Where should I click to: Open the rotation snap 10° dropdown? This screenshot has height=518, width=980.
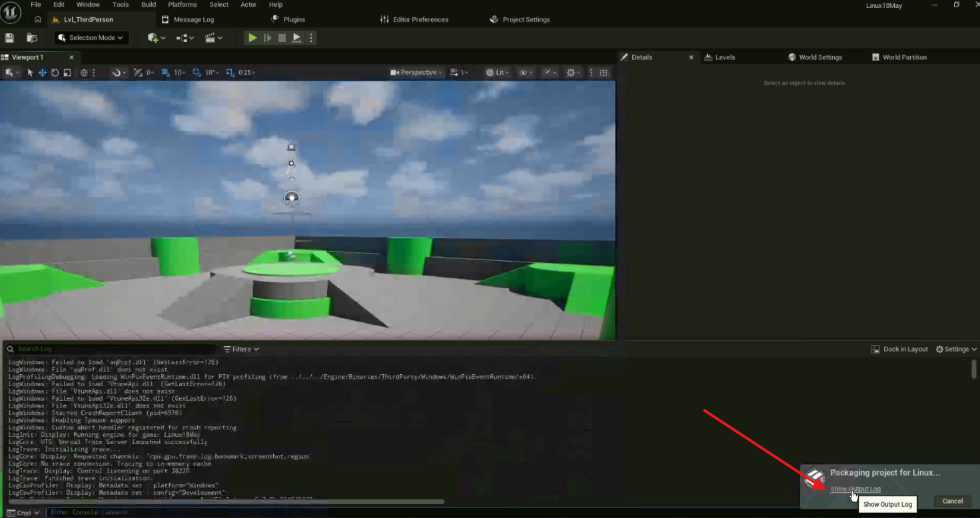[212, 73]
